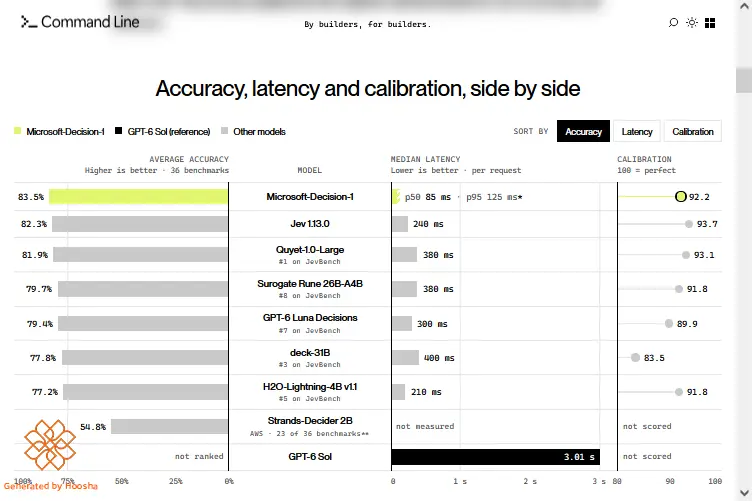Click the "not measured" latency text
This screenshot has width=752, height=501.
pyautogui.click(x=425, y=426)
